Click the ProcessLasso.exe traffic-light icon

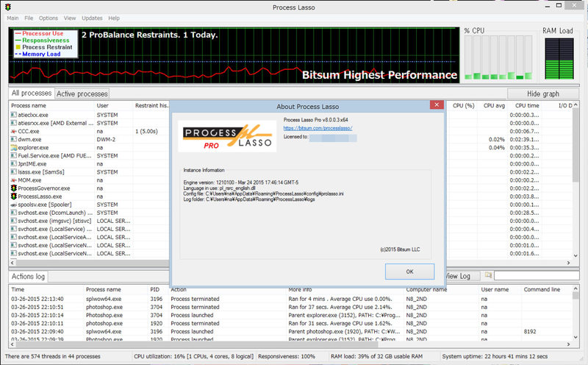pyautogui.click(x=14, y=196)
